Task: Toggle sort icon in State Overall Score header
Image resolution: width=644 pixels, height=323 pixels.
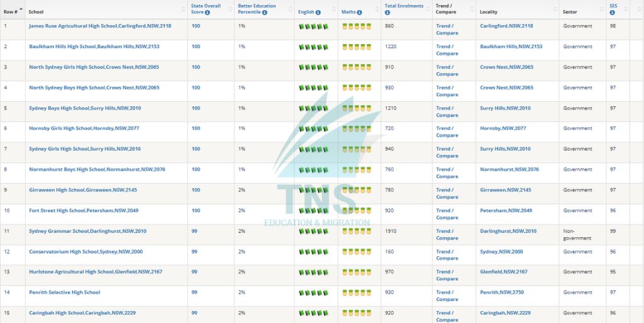Action: pyautogui.click(x=230, y=9)
